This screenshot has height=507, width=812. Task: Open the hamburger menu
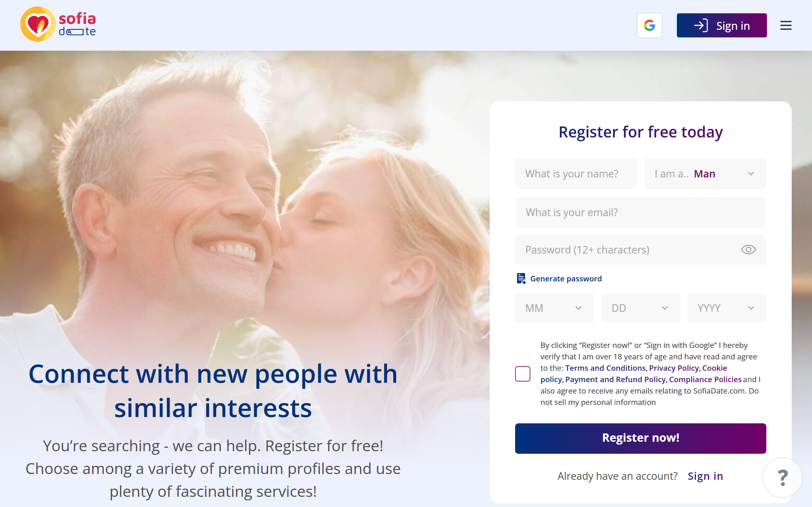tap(785, 25)
